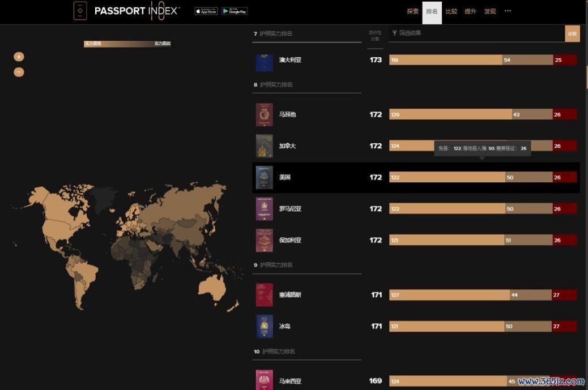Open the more options ellipsis menu
The width and height of the screenshot is (588, 390).
pyautogui.click(x=508, y=11)
